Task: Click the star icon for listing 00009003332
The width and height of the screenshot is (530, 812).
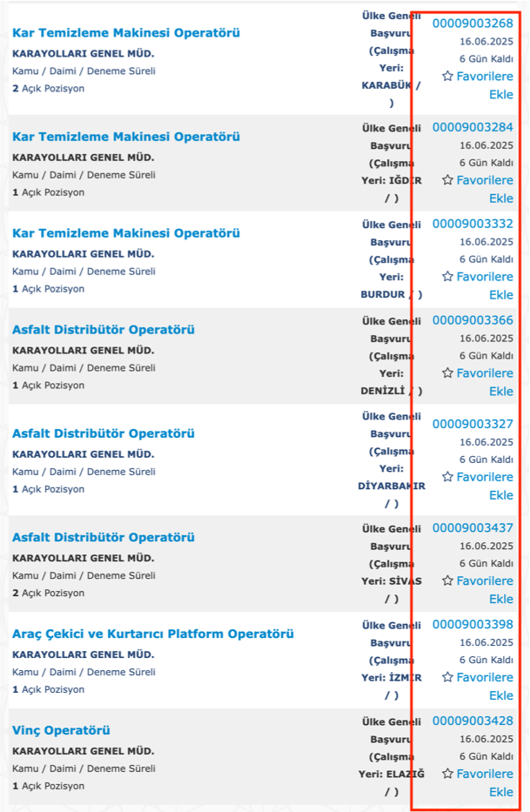Action: 447,277
